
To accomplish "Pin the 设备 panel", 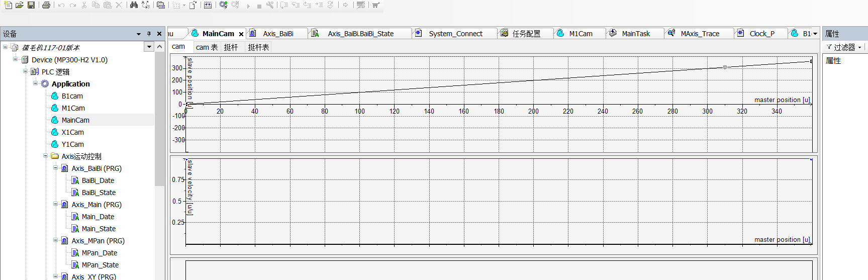I will pos(149,34).
